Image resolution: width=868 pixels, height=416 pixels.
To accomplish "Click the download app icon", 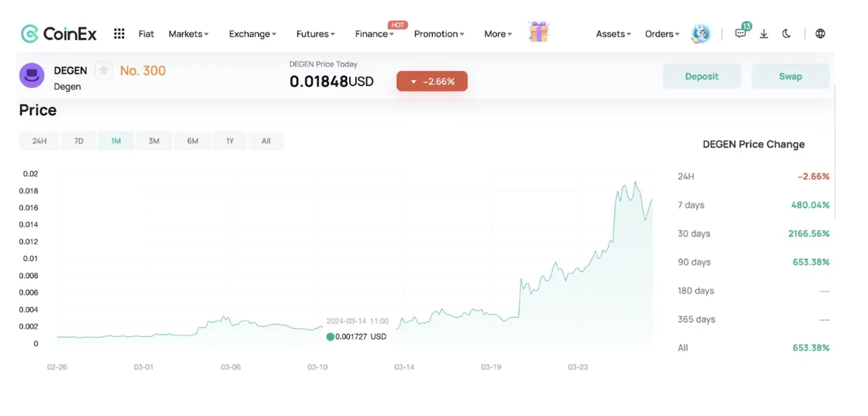I will pos(764,34).
